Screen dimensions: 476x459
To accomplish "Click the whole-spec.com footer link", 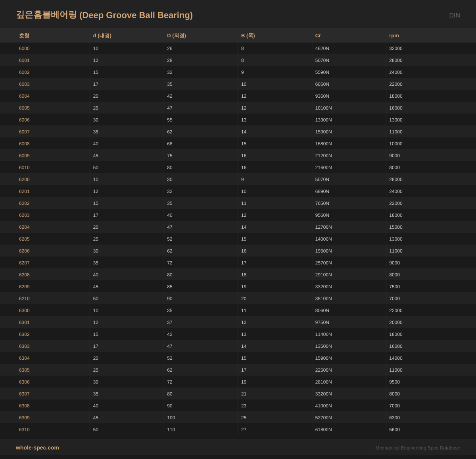I will [x=37, y=447].
